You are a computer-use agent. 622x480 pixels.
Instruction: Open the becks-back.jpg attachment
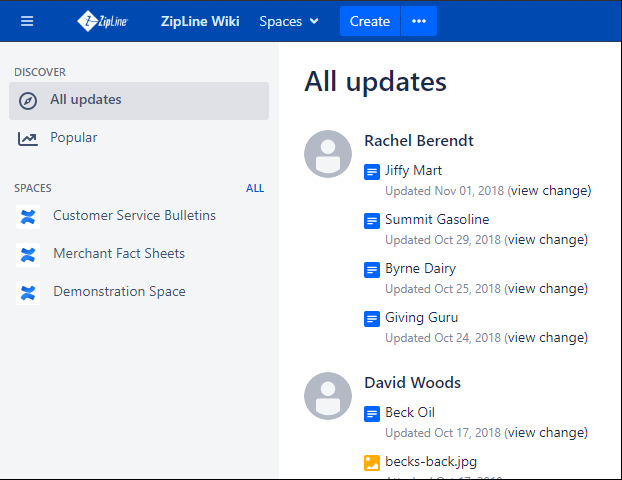coord(431,462)
